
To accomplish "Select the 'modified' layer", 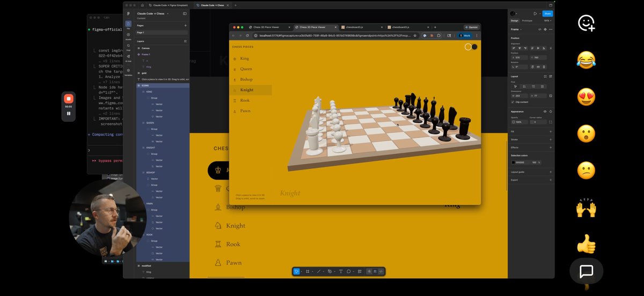I will pos(162,265).
